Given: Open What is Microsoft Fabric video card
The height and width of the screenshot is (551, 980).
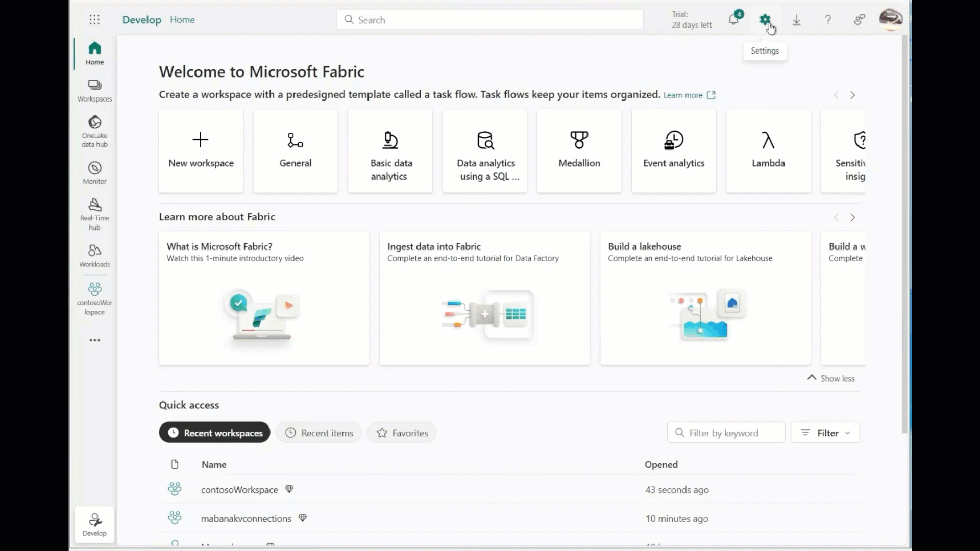Looking at the screenshot, I should click(264, 298).
